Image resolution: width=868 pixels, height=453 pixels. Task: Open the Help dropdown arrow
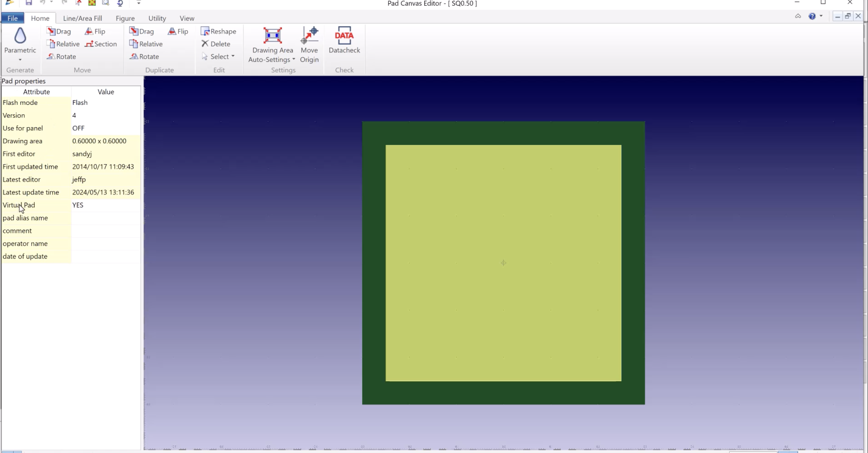(x=820, y=16)
